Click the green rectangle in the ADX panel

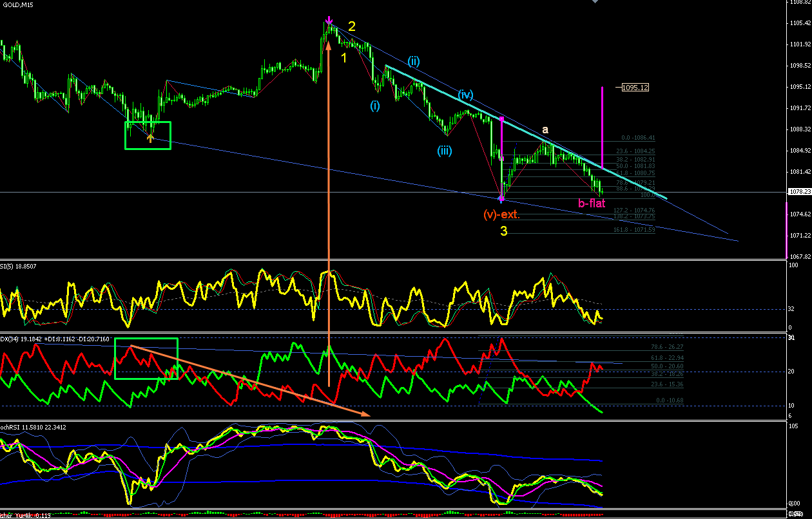[x=146, y=358]
